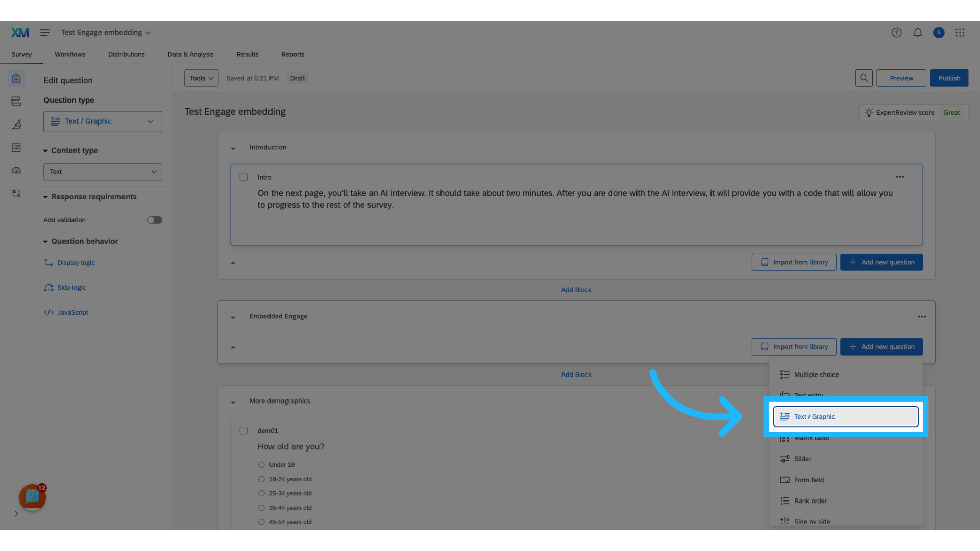Open the project name dropdown
Screen dimensions: 980x551
coord(106,33)
